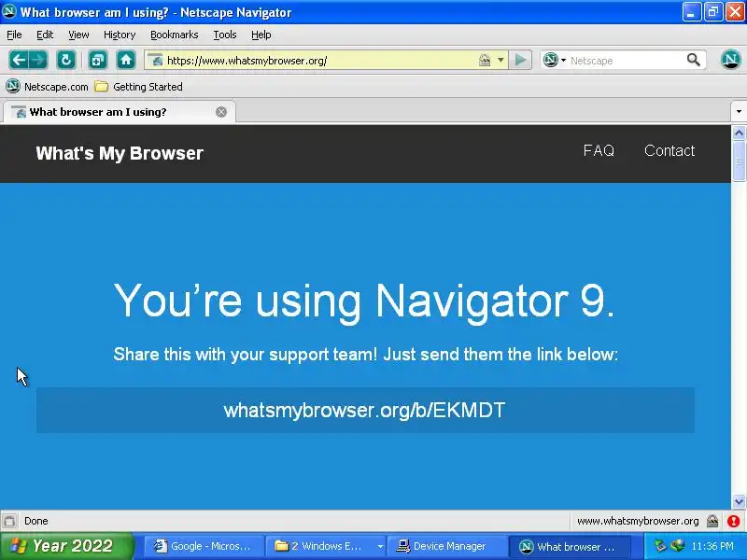747x560 pixels.
Task: Select the 'What browser am I using?' tab
Action: coord(120,112)
